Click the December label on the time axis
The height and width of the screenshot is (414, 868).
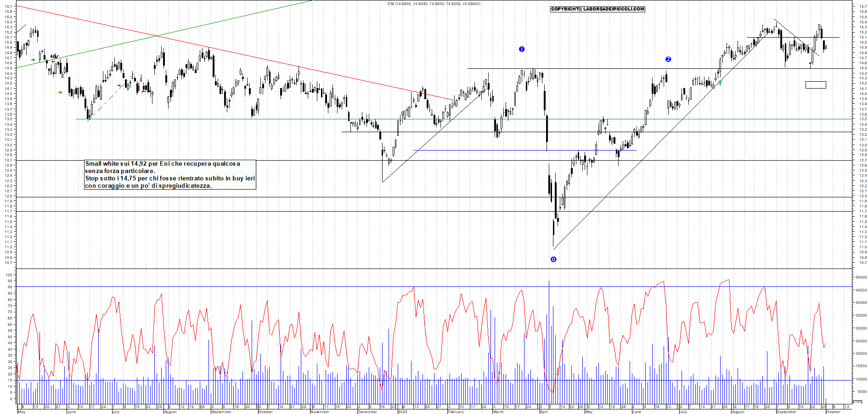click(x=367, y=412)
